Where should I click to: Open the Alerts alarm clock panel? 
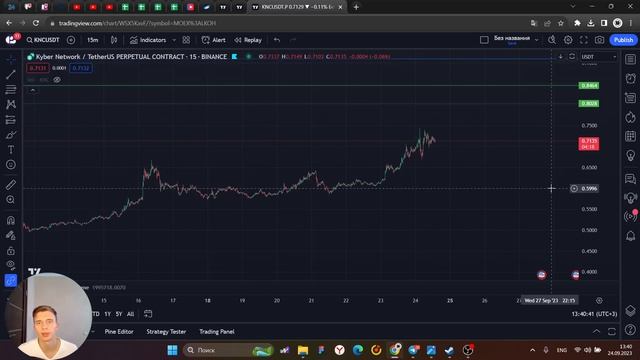(x=631, y=78)
